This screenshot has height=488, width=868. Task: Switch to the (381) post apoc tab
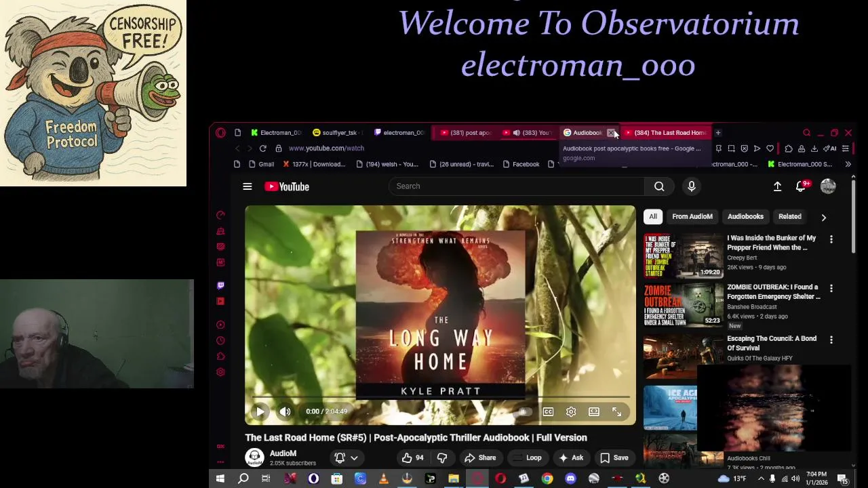(x=465, y=133)
